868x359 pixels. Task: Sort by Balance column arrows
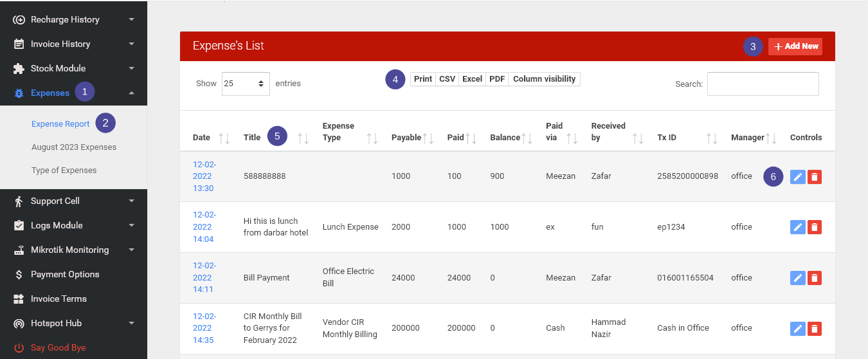(x=527, y=138)
